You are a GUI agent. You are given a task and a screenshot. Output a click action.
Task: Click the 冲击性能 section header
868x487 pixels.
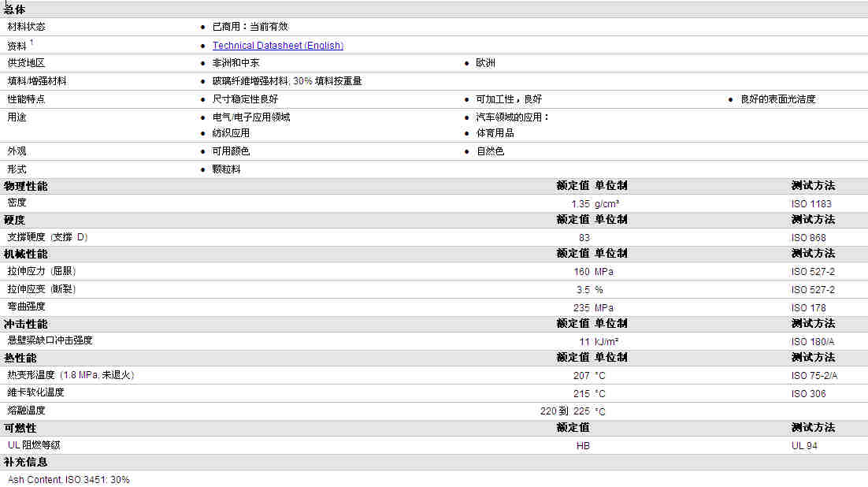[x=25, y=324]
